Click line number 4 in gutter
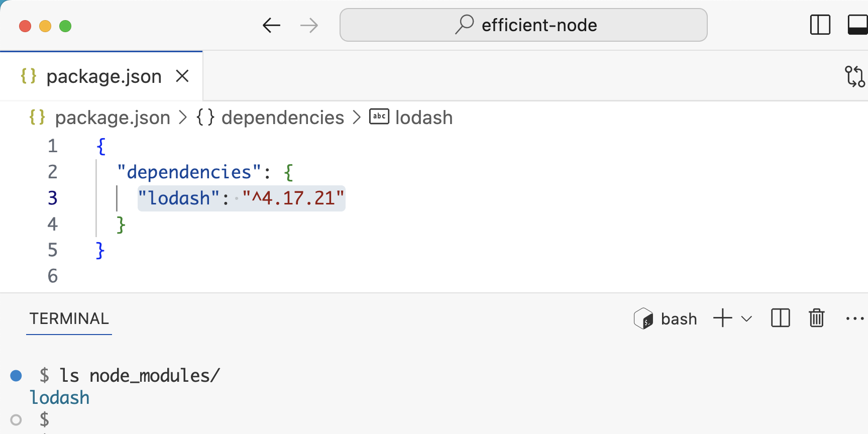The image size is (868, 434). [53, 224]
